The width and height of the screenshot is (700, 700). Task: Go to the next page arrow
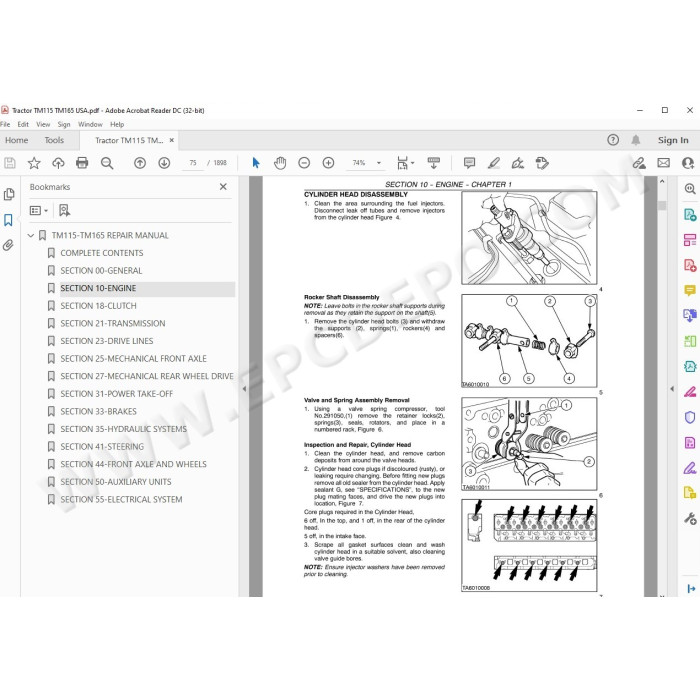[x=164, y=163]
